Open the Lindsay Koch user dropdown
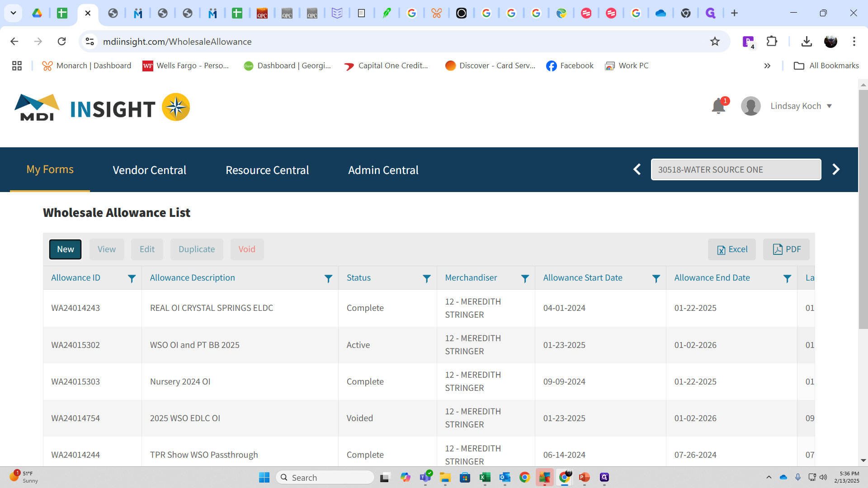868x488 pixels. pyautogui.click(x=801, y=106)
